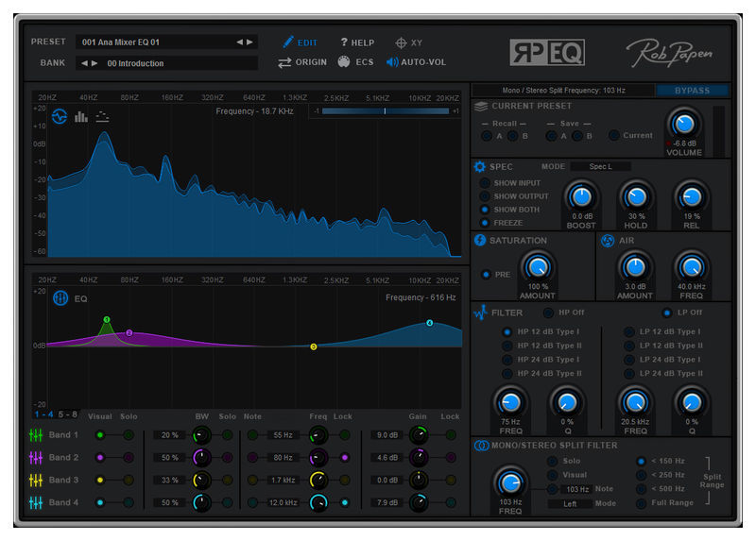
Task: Click the AIR section icon
Action: pos(608,241)
